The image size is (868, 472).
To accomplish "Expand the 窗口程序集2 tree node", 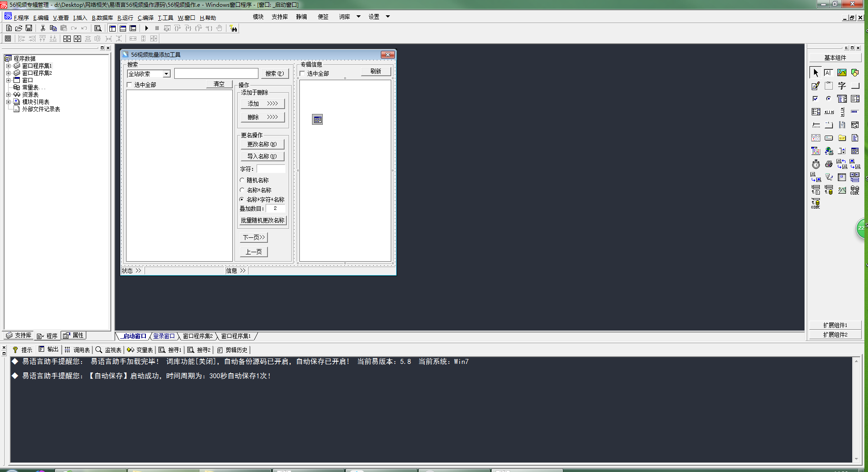I will click(x=8, y=73).
